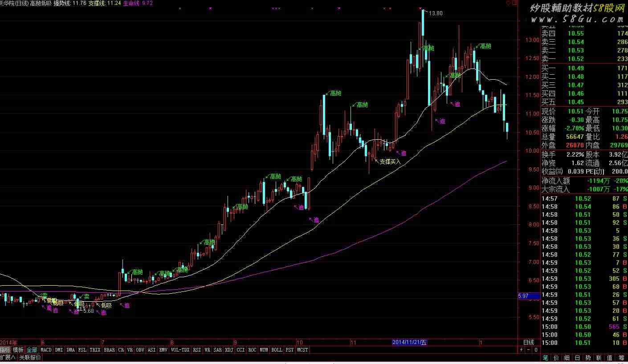Click the 支撑线: 11.24 indicator value
Image resolution: width=628 pixels, height=364 pixels.
pos(105,3)
